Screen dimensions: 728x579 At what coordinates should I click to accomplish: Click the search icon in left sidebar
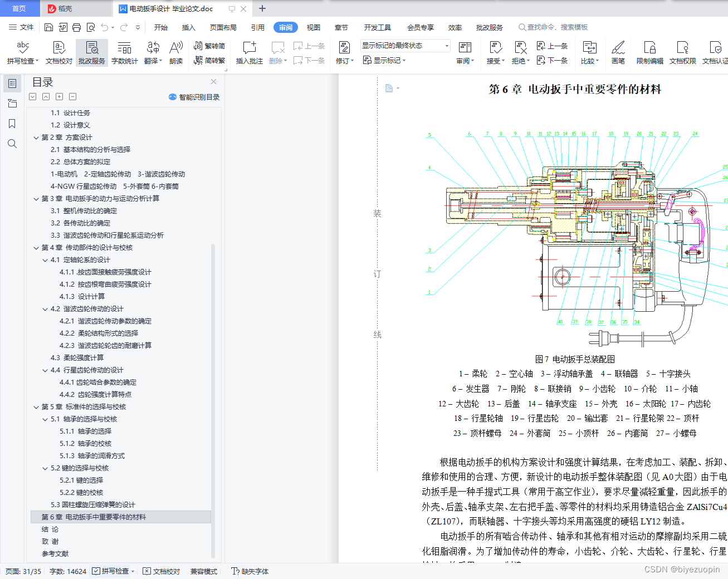pyautogui.click(x=12, y=144)
